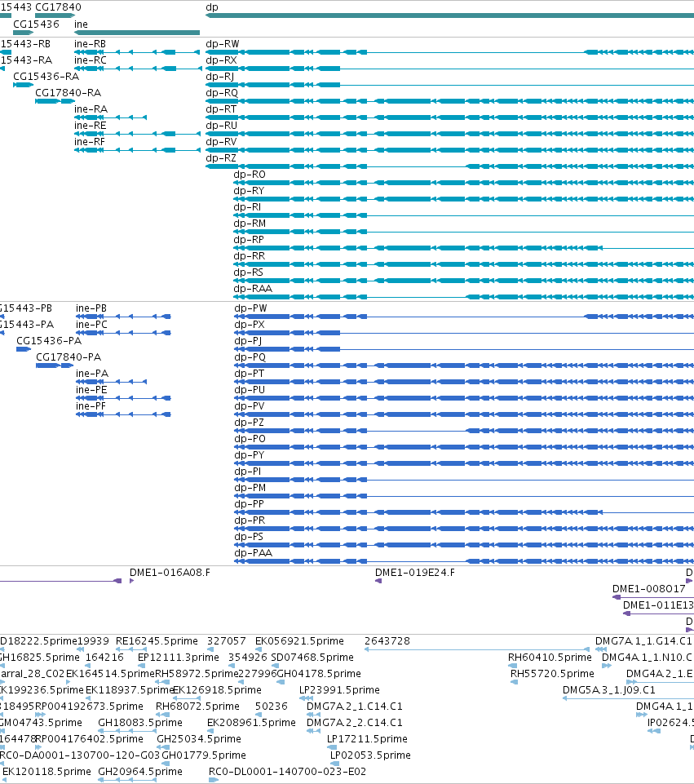The width and height of the screenshot is (694, 784).
Task: Select protein label ine-PA
Action: [92, 374]
